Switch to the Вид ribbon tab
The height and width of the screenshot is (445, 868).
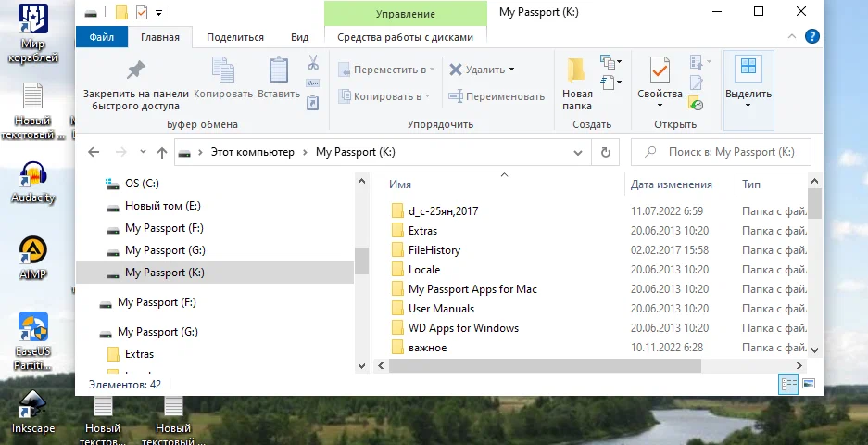tap(299, 37)
